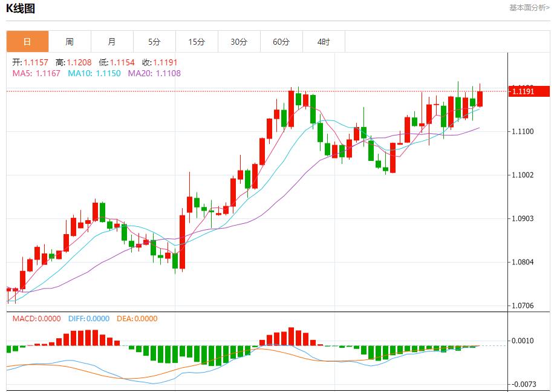554x392 pixels.
Task: Open the 15分 timeframe tab
Action: tap(197, 42)
